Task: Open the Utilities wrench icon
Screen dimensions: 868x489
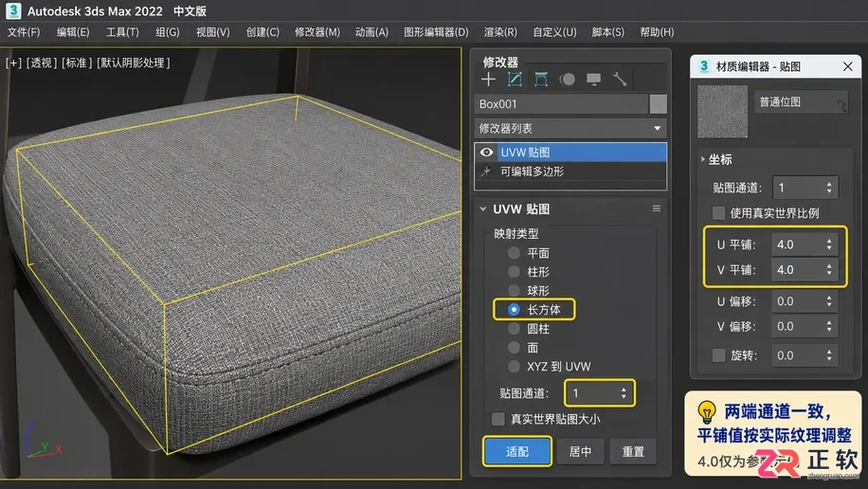Action: [x=620, y=80]
